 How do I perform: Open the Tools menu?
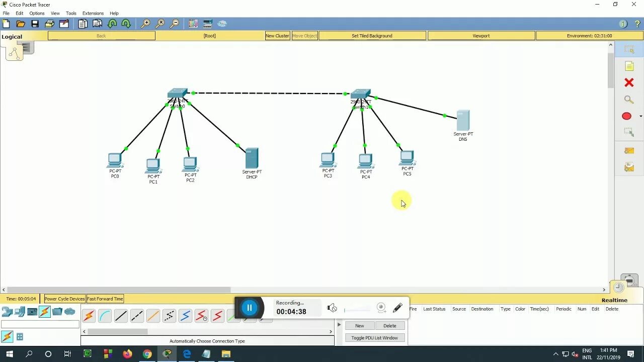click(x=71, y=13)
